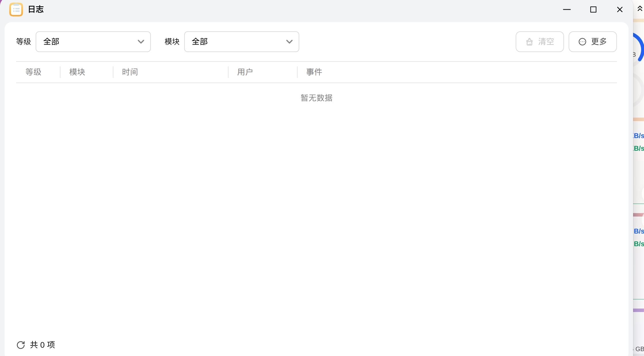The width and height of the screenshot is (644, 356).
Task: Click the 清空 clear button
Action: 540,42
